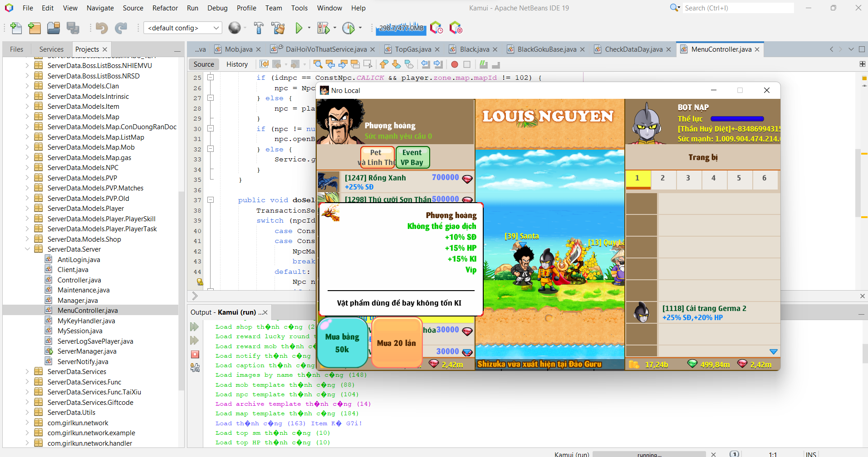Image resolution: width=868 pixels, height=457 pixels.
Task: Open the Refactor menu
Action: click(165, 8)
